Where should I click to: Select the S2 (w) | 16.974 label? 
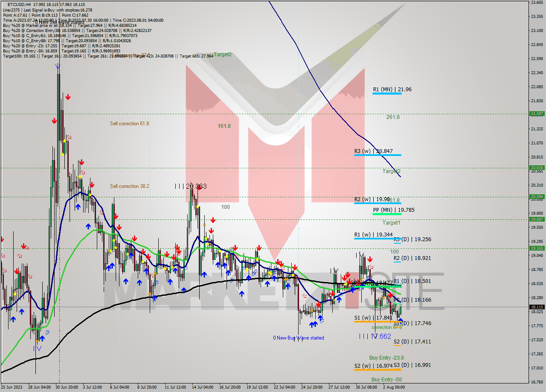coord(373,366)
